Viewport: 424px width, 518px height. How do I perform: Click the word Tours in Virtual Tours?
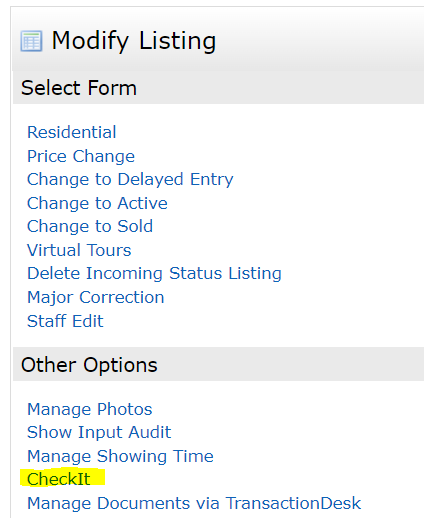[x=109, y=250]
